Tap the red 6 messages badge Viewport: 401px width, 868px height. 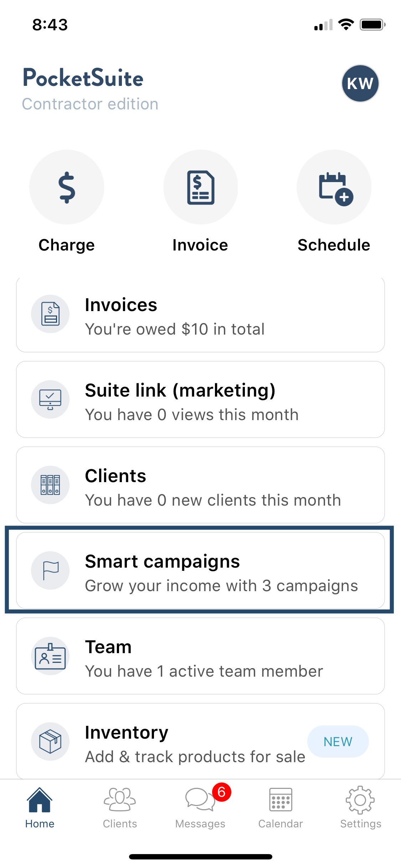221,792
